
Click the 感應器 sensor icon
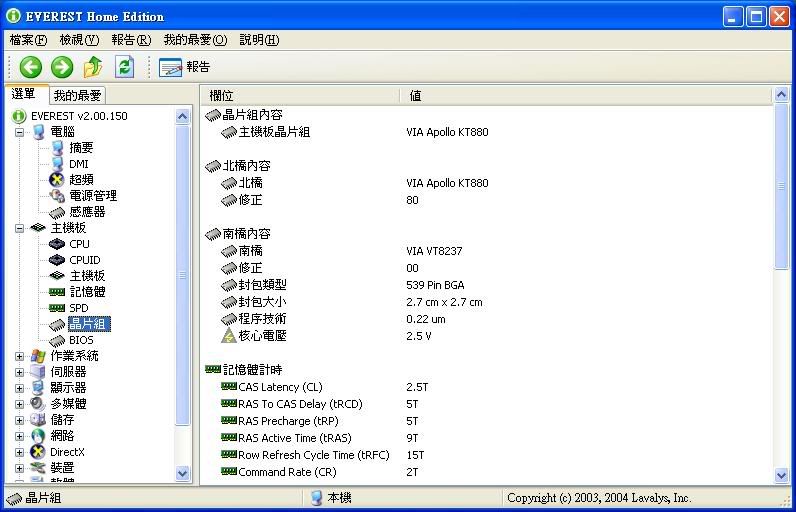click(x=57, y=212)
